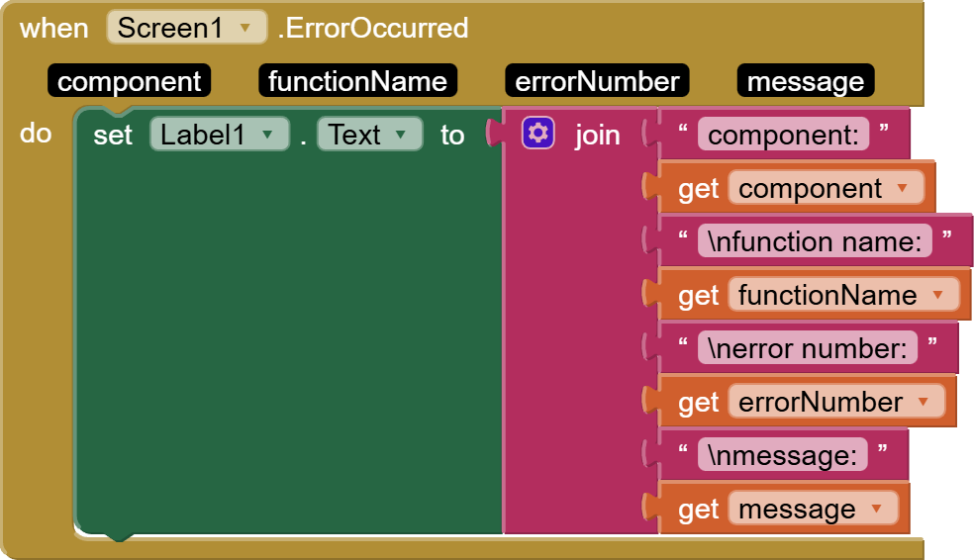Edit the "\nfunction name:" text string
This screenshot has width=974, height=560.
(814, 241)
